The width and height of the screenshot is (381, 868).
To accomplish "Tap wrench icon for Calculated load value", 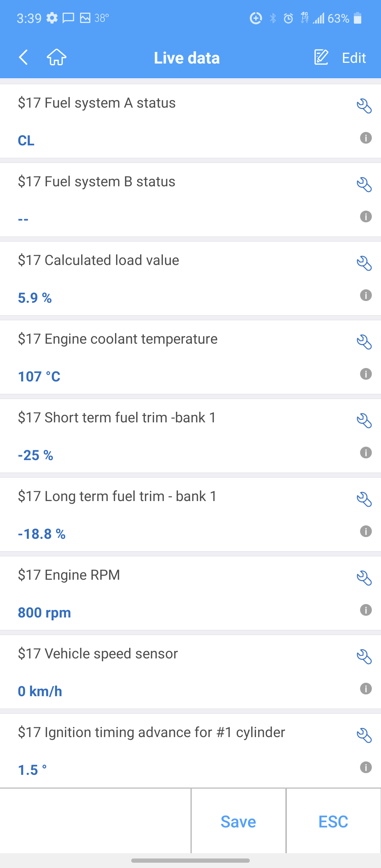I will coord(364,263).
